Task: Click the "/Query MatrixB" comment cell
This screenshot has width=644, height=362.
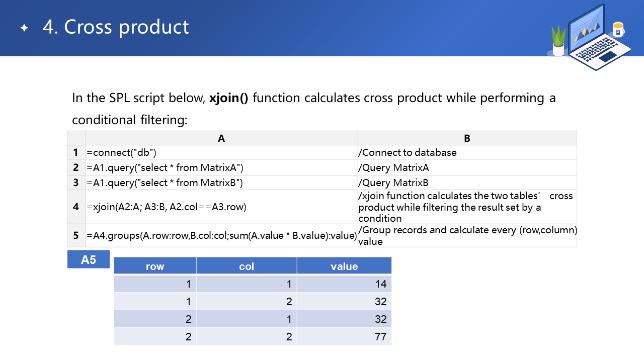Action: click(467, 183)
